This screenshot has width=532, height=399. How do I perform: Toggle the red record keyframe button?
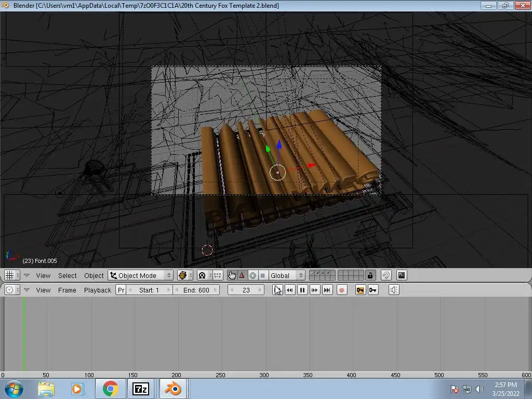(x=342, y=290)
